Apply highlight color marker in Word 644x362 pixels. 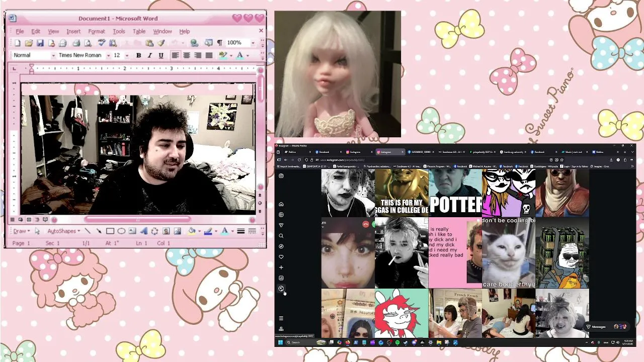point(223,55)
